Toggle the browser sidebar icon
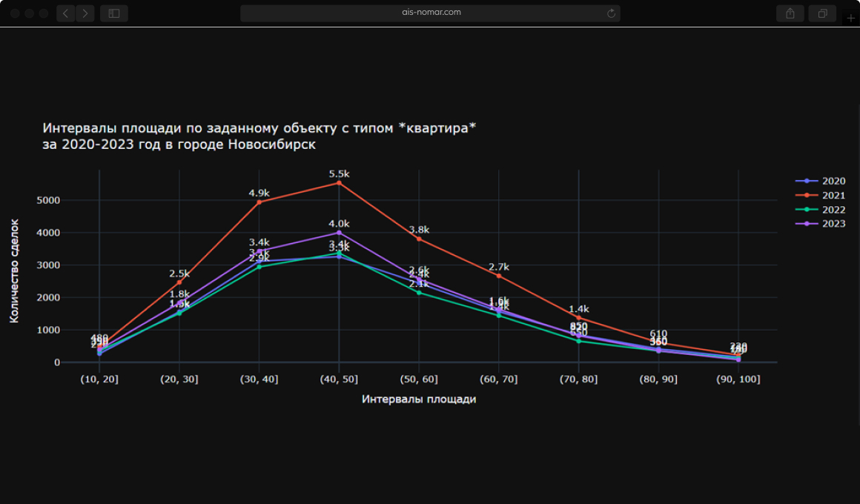Screen dimensions: 860x504 click(114, 13)
